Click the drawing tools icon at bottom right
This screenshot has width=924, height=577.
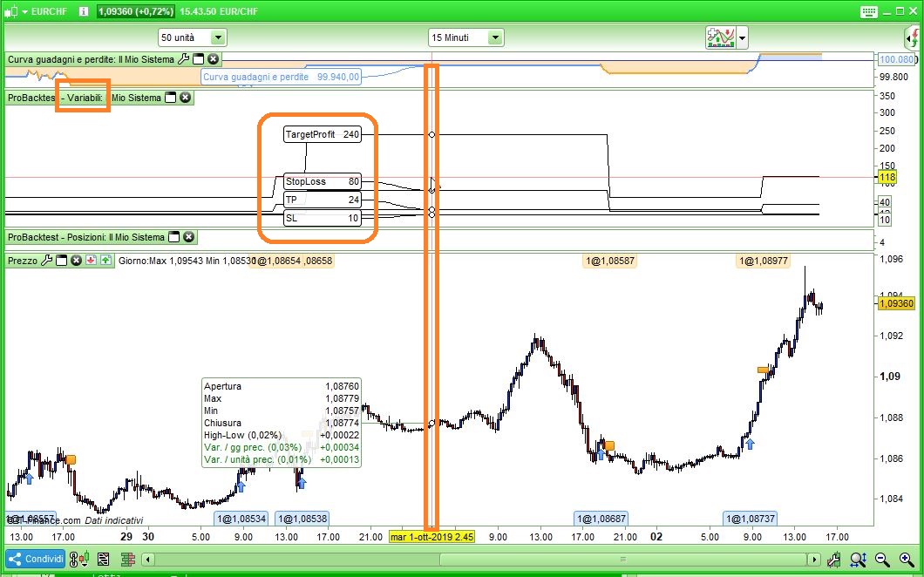pos(834,559)
